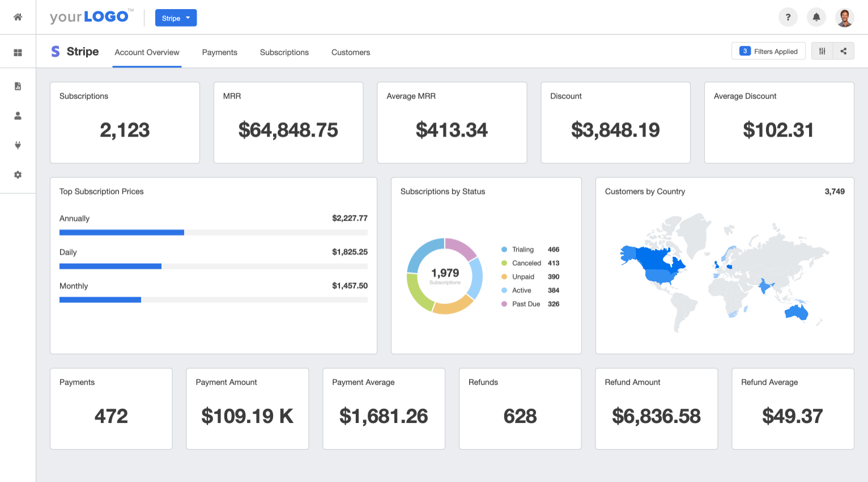The height and width of the screenshot is (482, 868).
Task: Click the help question mark icon
Action: click(x=788, y=17)
